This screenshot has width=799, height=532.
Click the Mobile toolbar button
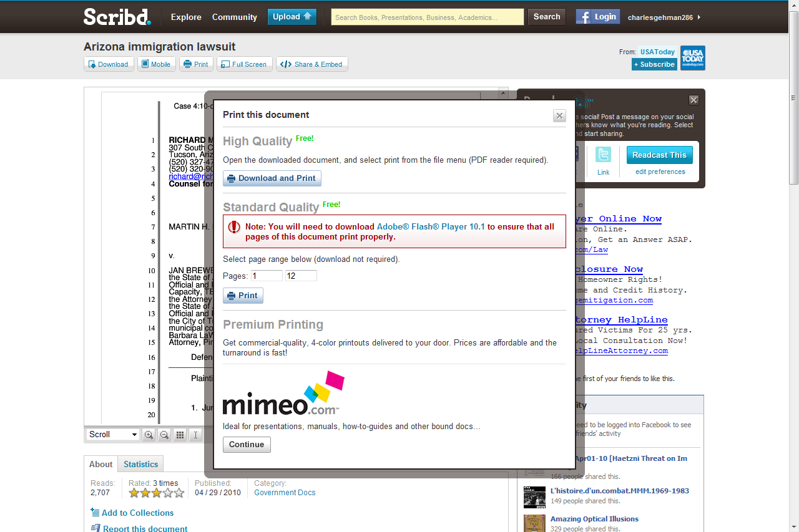coord(155,64)
